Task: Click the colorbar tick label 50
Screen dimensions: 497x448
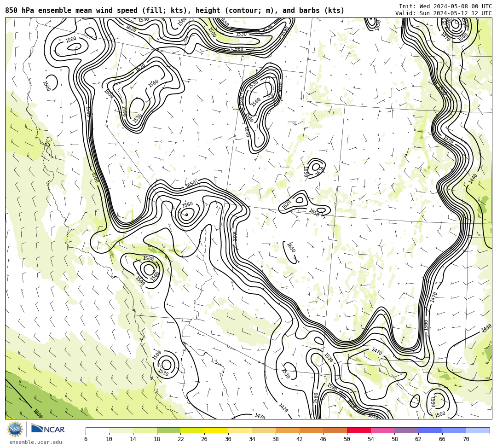Action: (x=347, y=439)
